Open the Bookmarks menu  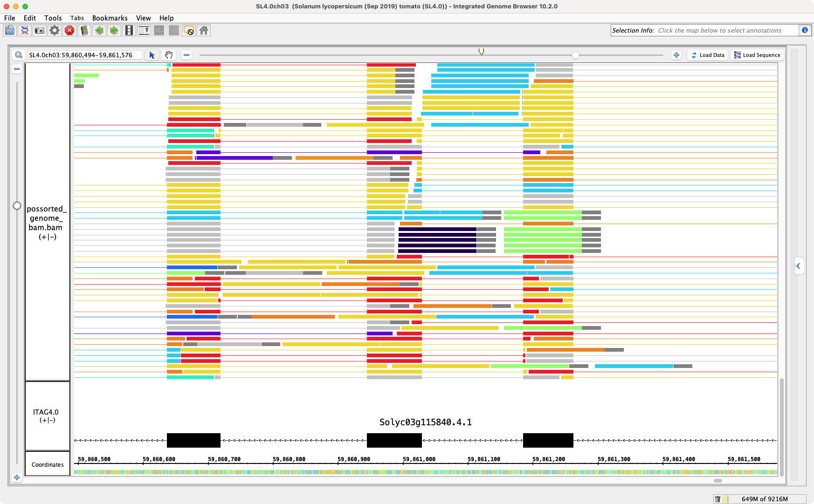110,18
